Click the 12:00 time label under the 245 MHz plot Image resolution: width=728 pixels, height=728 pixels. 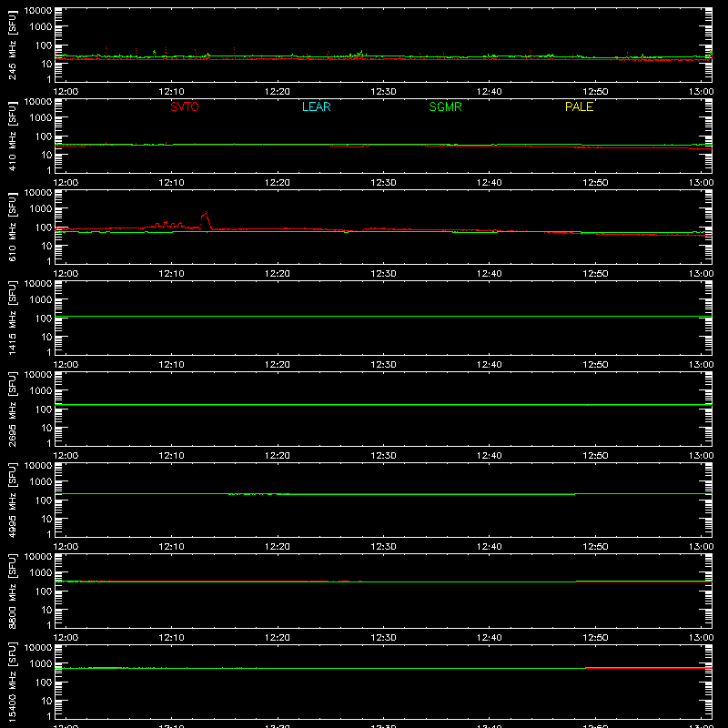(x=66, y=92)
